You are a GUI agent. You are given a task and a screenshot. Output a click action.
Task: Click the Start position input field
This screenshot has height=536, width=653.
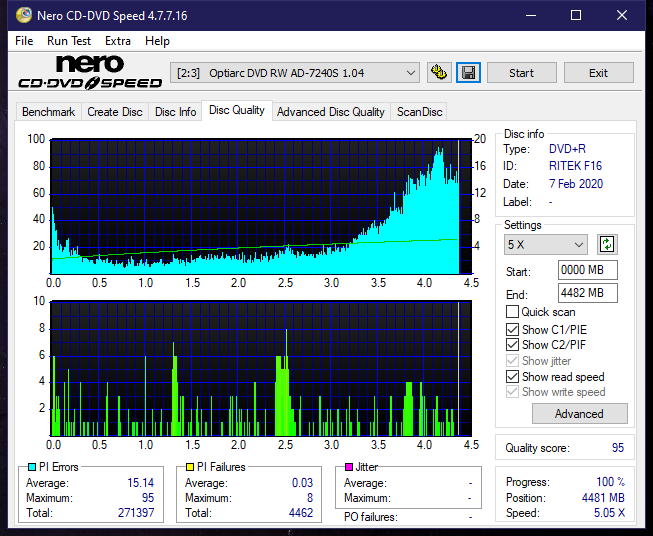click(x=588, y=270)
